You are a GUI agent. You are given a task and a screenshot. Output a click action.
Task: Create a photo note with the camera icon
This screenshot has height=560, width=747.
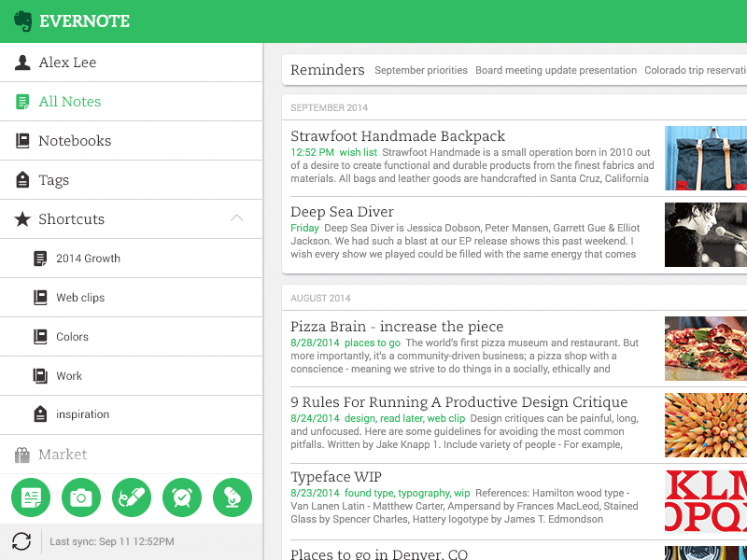coord(80,497)
